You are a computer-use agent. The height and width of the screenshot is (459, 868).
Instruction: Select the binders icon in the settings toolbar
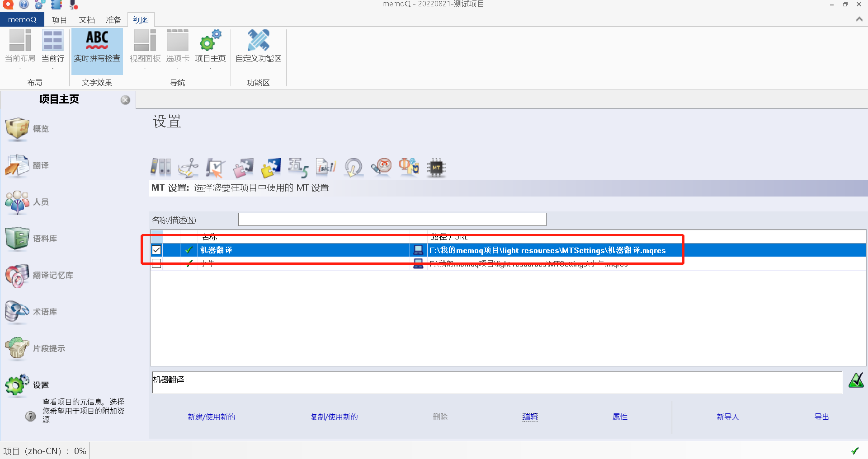pyautogui.click(x=160, y=168)
